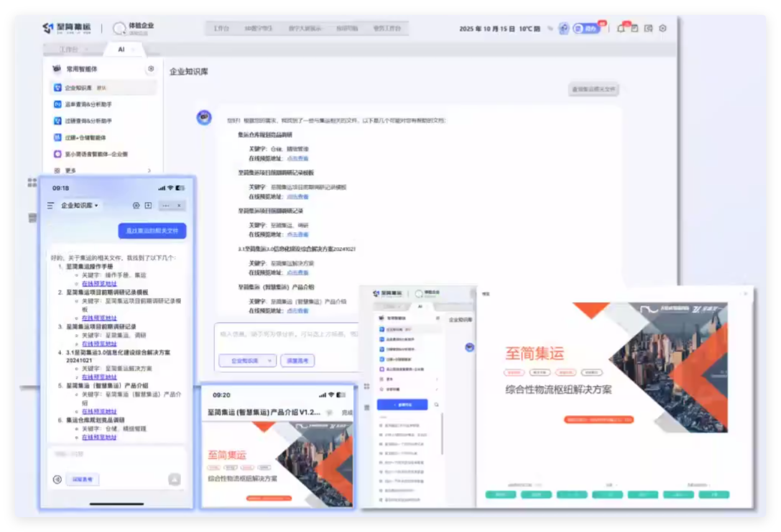Select the 运单查询&分析助手 agent
The image size is (781, 532).
coord(103,104)
